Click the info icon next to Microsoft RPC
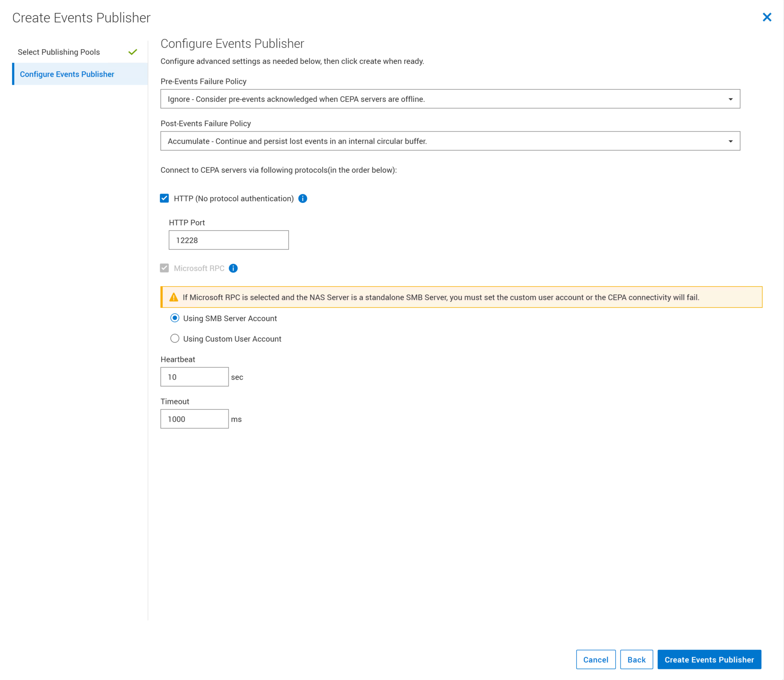Screen dimensions: 784x680 point(233,268)
